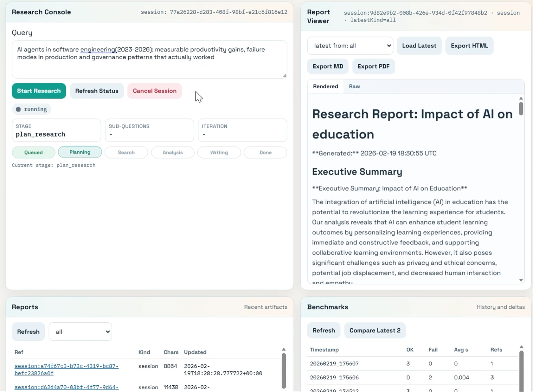Click the Refs column header
The image size is (533, 392).
point(496,350)
